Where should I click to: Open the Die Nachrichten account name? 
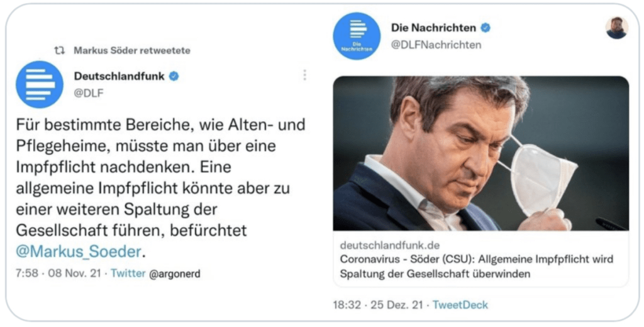click(433, 28)
